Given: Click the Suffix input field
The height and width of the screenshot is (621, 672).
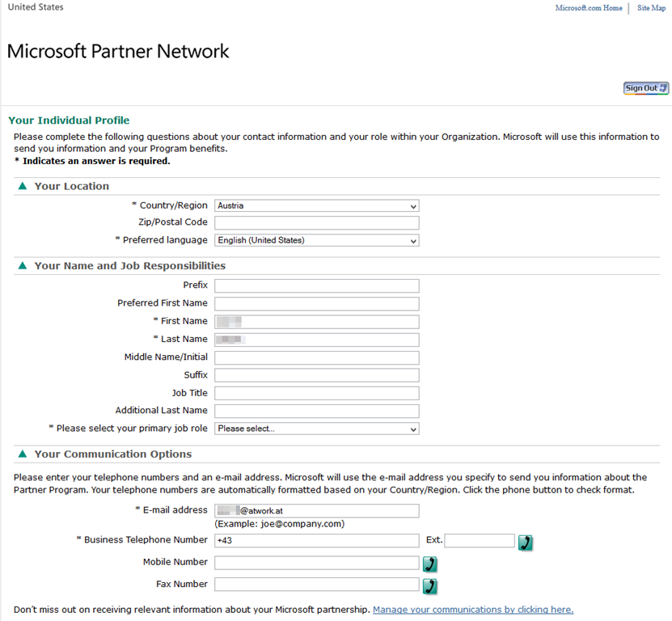Looking at the screenshot, I should pos(317,375).
